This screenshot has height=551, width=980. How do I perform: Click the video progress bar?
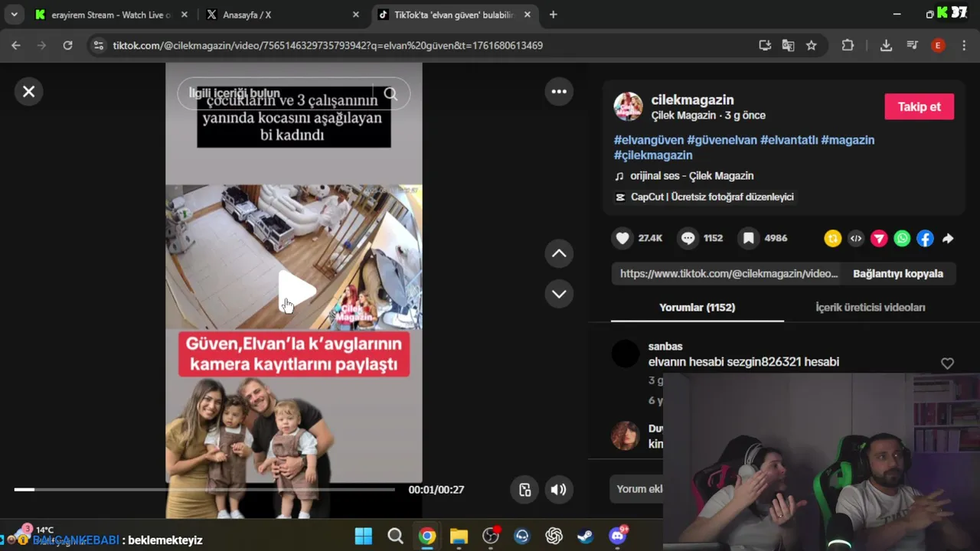coord(204,489)
